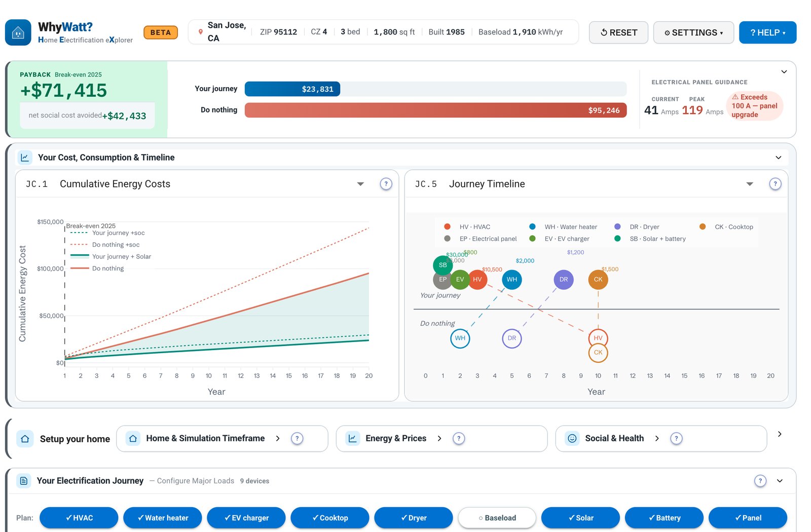Click the location pin icon by San Jose
811x532 pixels.
click(x=201, y=32)
